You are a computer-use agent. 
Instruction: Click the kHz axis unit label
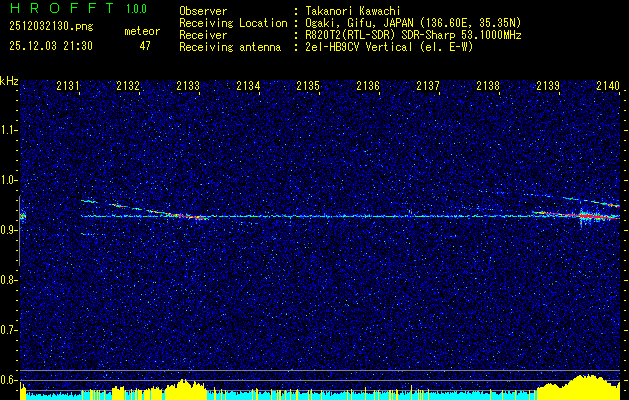(9, 81)
